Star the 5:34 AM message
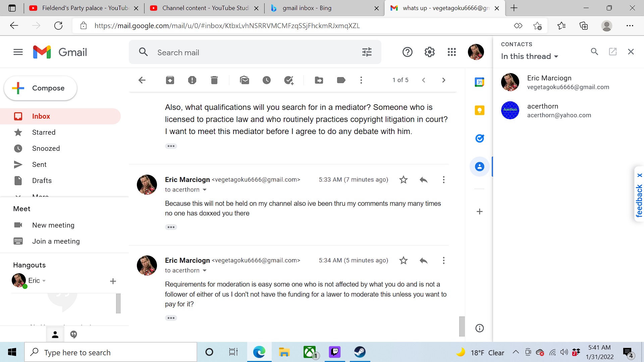Image resolution: width=644 pixels, height=362 pixels. point(404,260)
